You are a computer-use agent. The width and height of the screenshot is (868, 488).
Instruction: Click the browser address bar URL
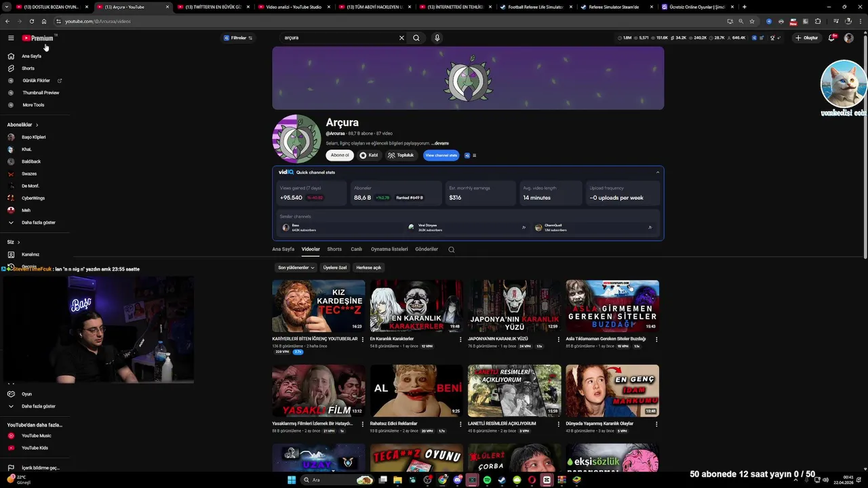click(x=98, y=21)
